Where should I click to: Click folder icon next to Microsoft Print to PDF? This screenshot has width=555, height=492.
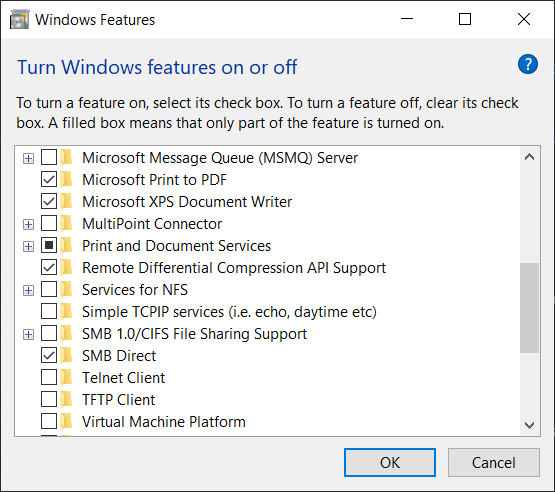click(66, 179)
